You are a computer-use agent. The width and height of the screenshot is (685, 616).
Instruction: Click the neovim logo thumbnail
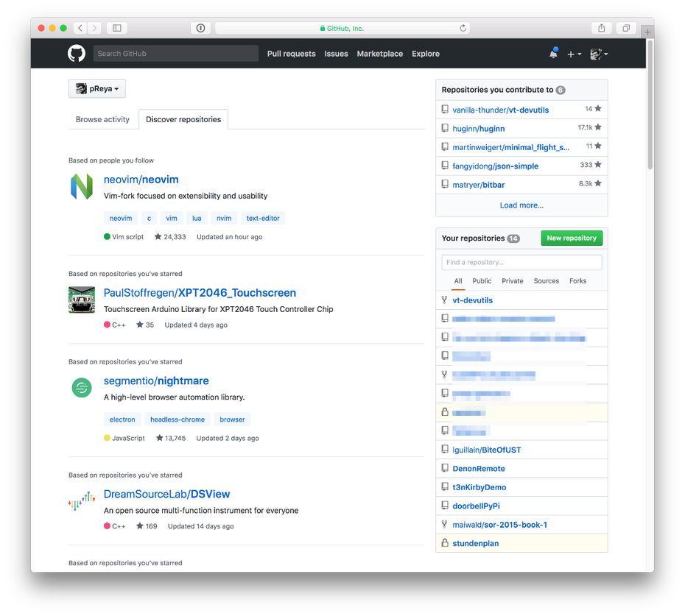pyautogui.click(x=82, y=186)
